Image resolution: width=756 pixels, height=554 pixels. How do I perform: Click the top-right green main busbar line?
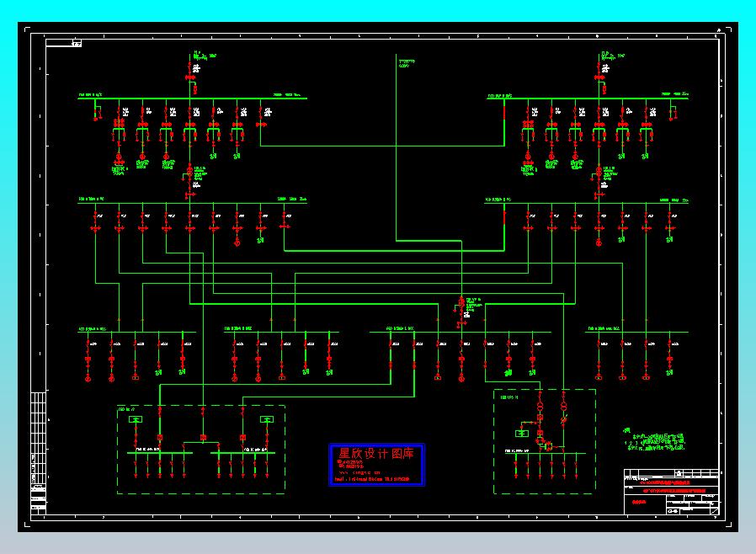tap(588, 99)
